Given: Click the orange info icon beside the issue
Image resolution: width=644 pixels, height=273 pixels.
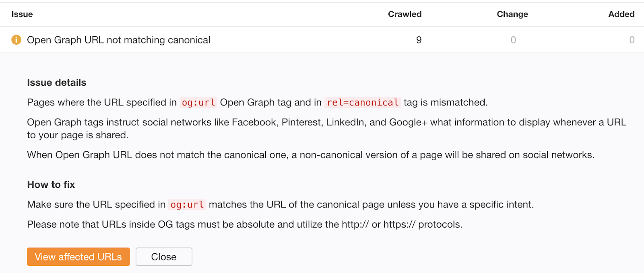Looking at the screenshot, I should (x=16, y=40).
